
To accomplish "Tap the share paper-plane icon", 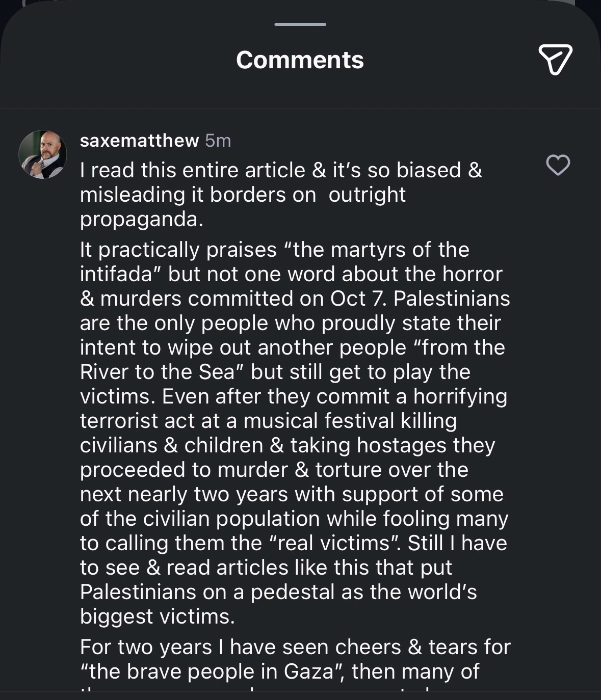I will pyautogui.click(x=555, y=60).
